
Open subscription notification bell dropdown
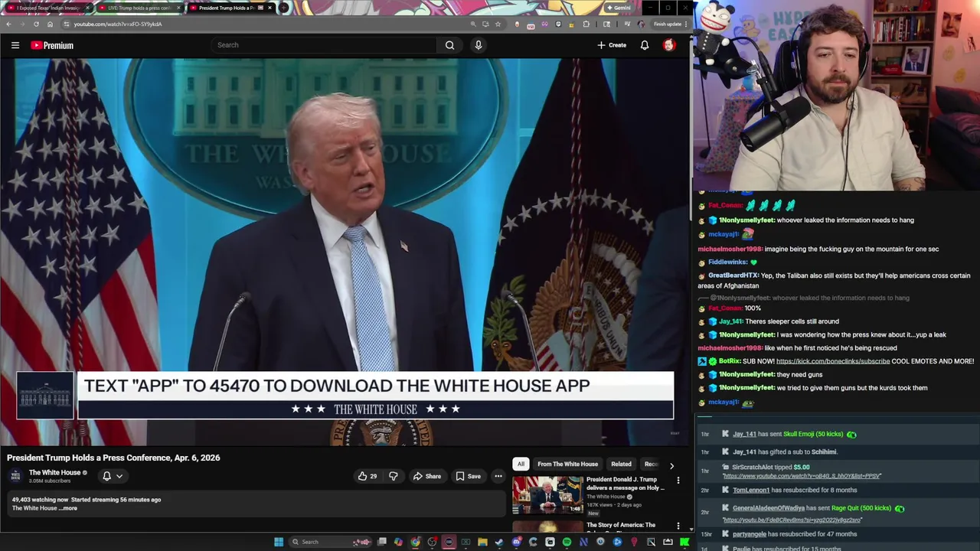[x=113, y=476]
